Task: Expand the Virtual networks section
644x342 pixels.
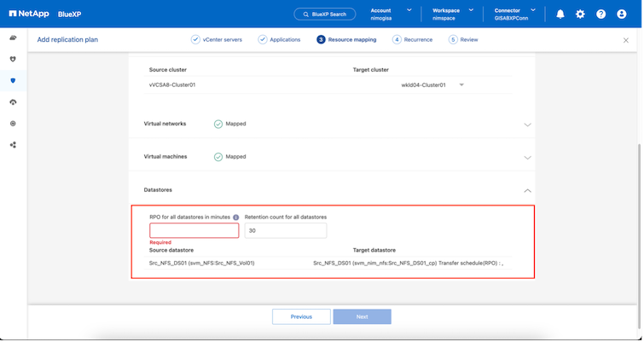Action: pos(527,124)
